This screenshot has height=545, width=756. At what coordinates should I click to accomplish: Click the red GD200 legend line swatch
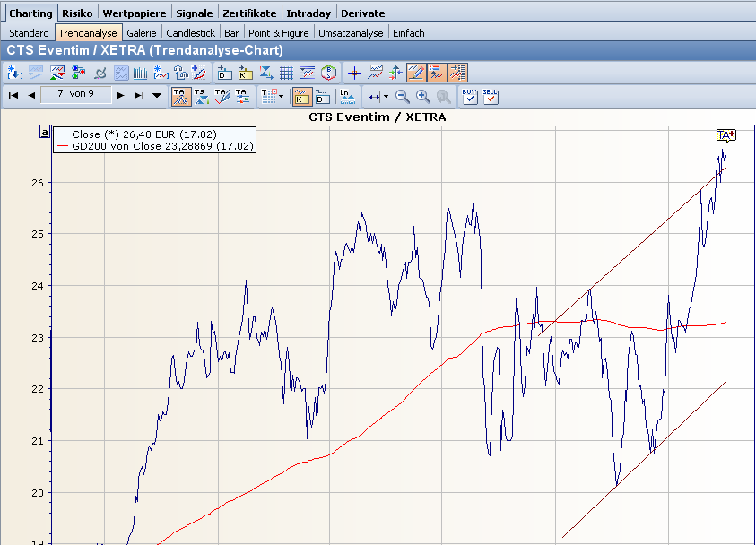click(x=62, y=145)
